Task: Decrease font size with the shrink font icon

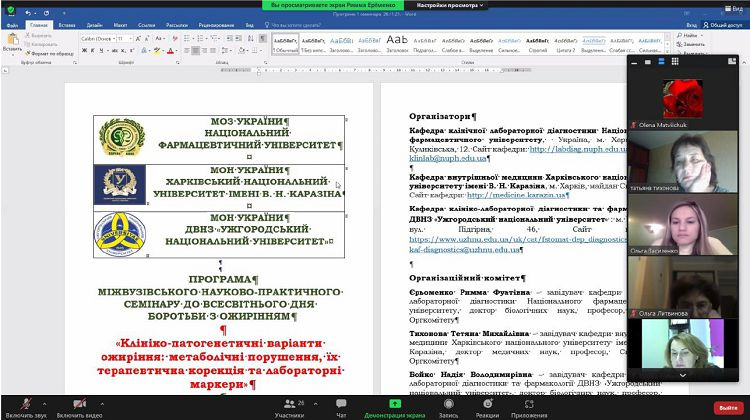Action: [x=146, y=38]
